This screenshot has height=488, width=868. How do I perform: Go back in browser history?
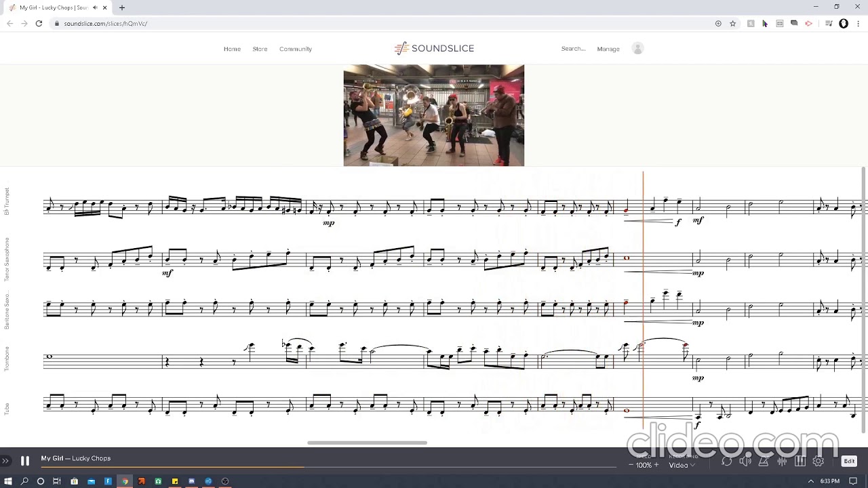9,24
